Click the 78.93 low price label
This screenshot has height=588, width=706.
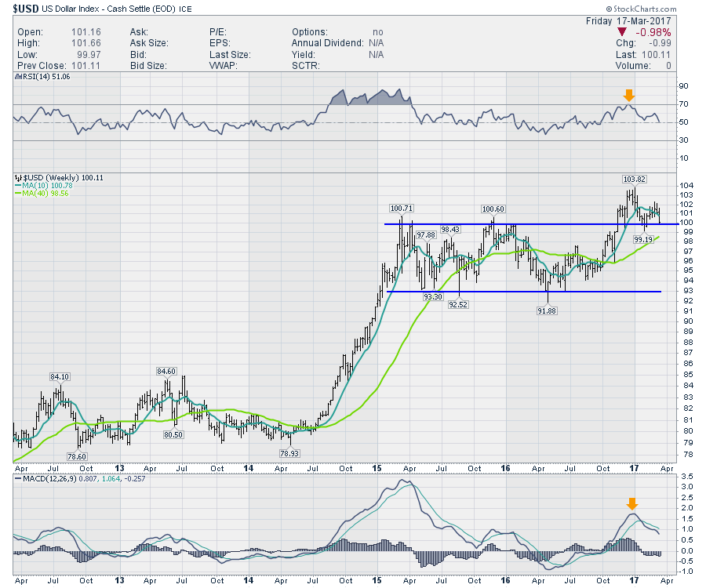(291, 454)
